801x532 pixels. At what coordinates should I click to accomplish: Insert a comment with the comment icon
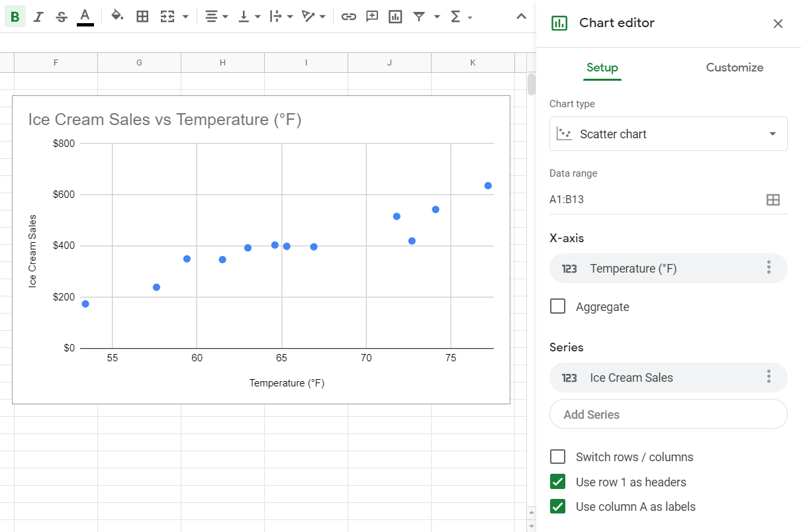(x=372, y=16)
